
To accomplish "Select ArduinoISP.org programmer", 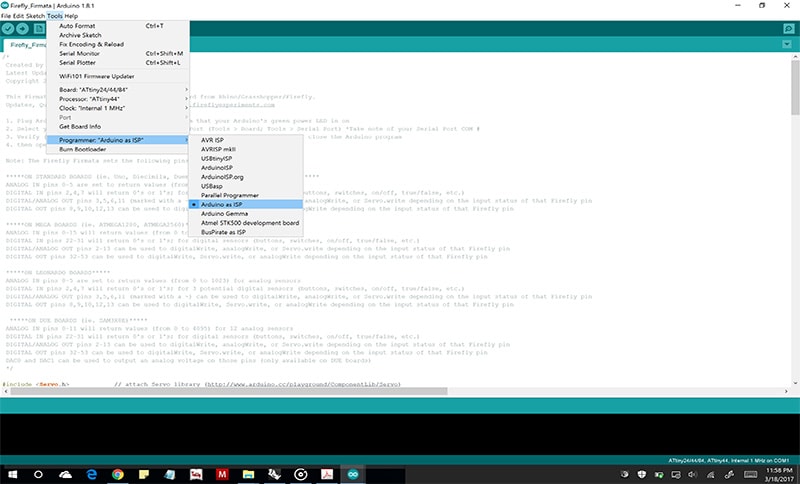I will [246, 177].
